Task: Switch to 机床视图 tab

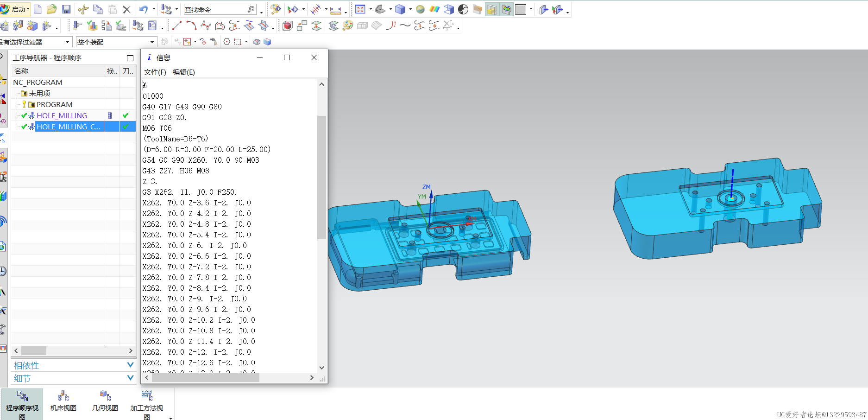Action: point(63,401)
